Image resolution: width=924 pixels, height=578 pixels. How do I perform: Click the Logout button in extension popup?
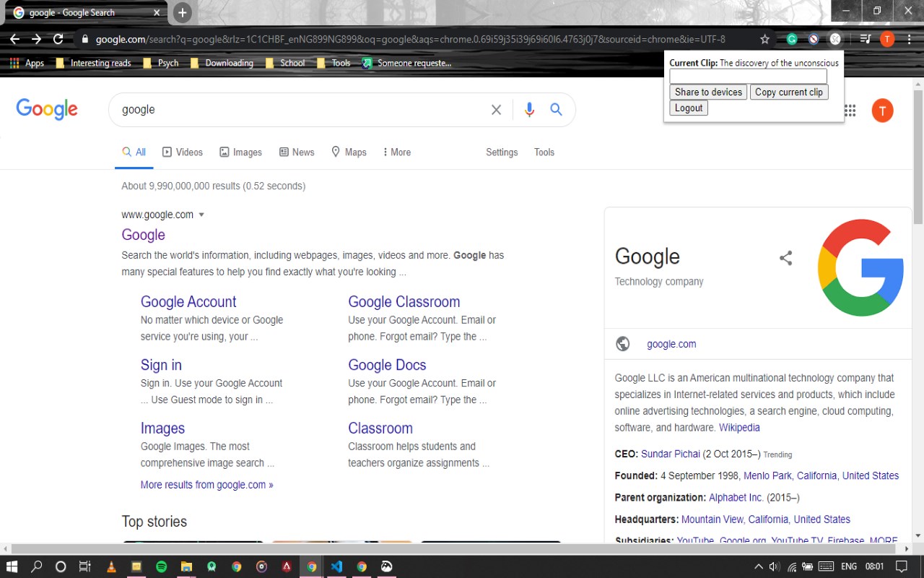point(689,108)
